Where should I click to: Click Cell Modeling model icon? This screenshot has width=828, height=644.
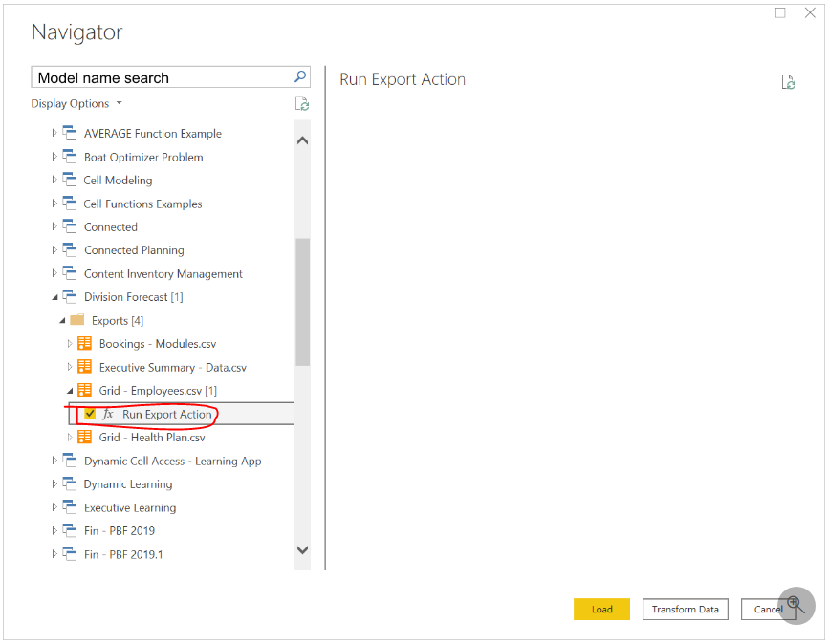point(70,180)
